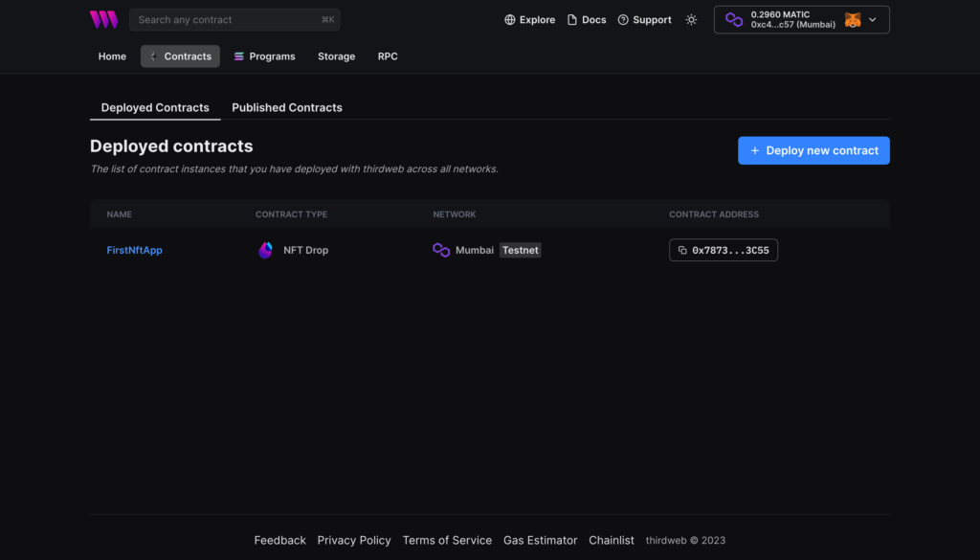980x560 pixels.
Task: Switch to the Deployed Contracts tab
Action: (155, 107)
